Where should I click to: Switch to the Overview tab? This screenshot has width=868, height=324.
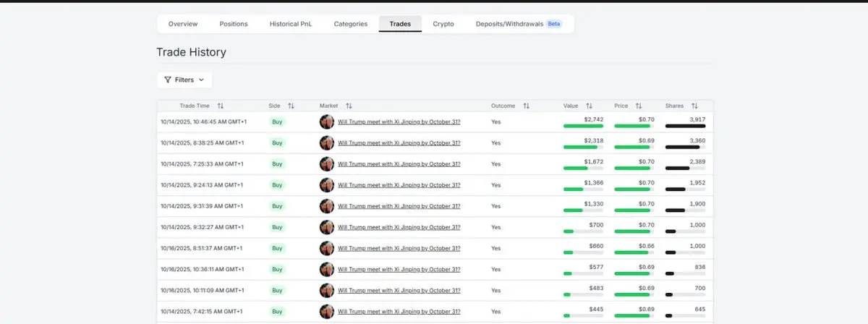coord(183,24)
